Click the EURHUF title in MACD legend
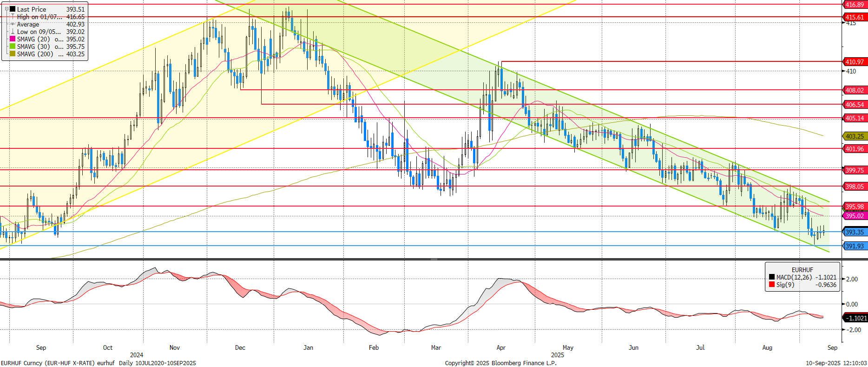Viewport: 868px width, 367px height. [x=802, y=270]
